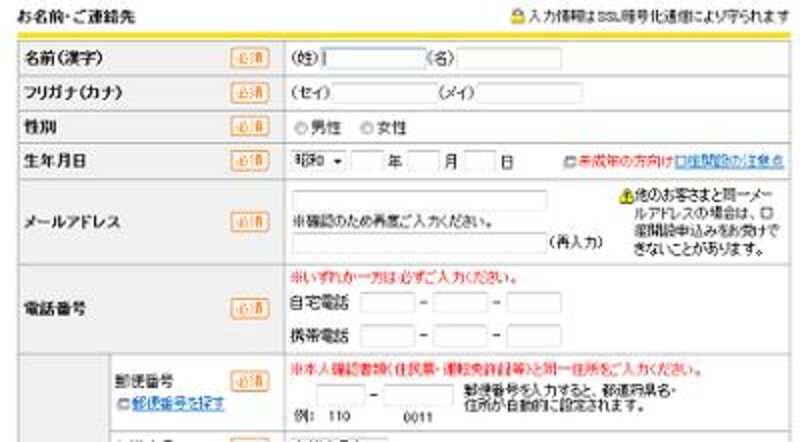800x442 pixels.
Task: Click the 必須 badge in 電話番号 row
Action: click(x=249, y=309)
